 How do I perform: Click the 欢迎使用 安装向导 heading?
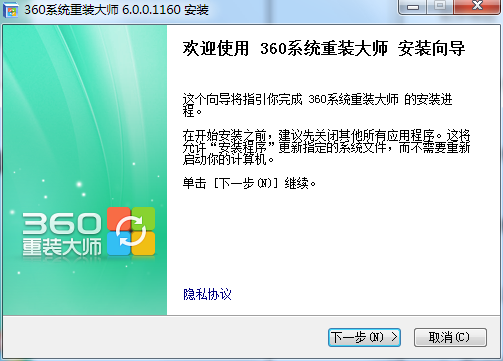point(324,48)
